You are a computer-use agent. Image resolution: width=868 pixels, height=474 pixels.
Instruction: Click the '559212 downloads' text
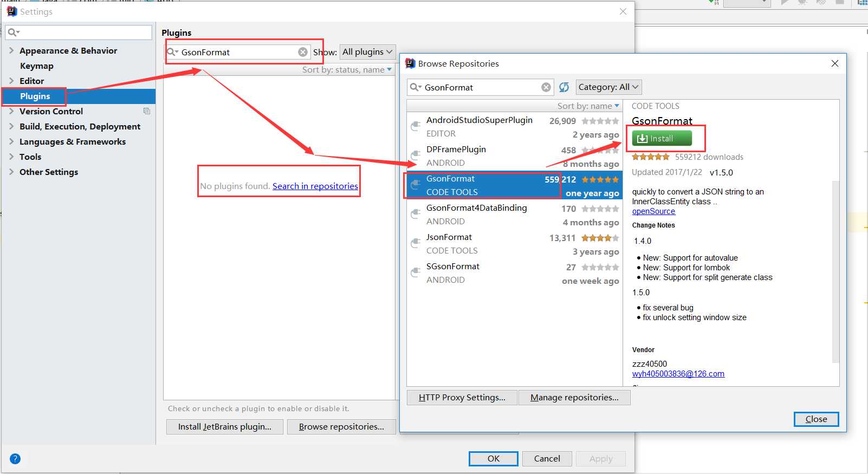[709, 157]
